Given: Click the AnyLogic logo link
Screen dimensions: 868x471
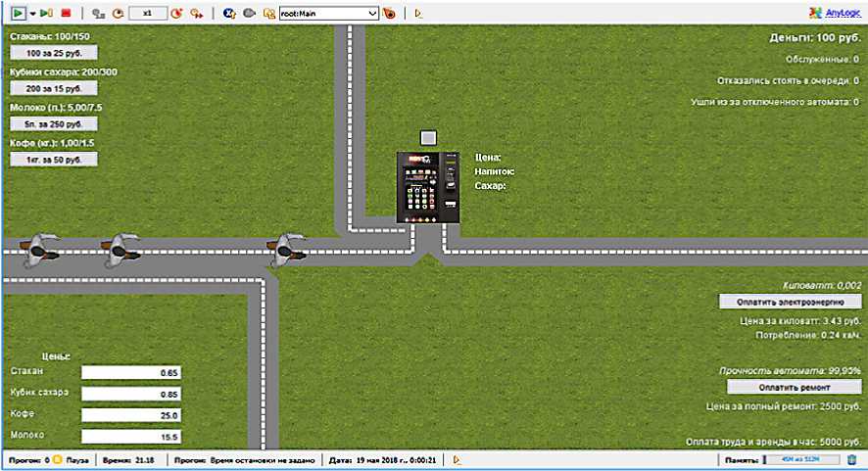Looking at the screenshot, I should [x=835, y=13].
